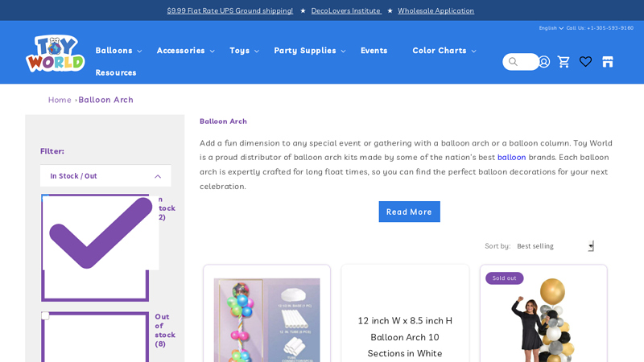
Task: Click the store locator icon
Action: tap(608, 62)
